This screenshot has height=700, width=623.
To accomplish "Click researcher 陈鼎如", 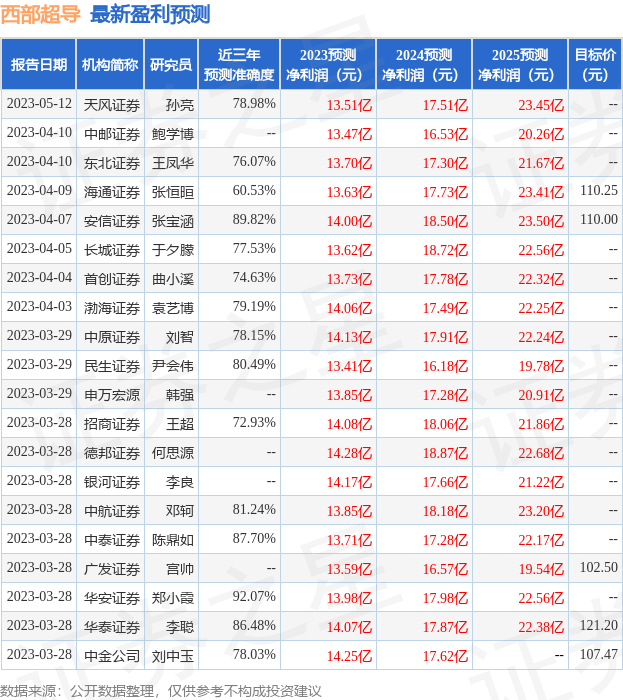I will click(x=173, y=541).
